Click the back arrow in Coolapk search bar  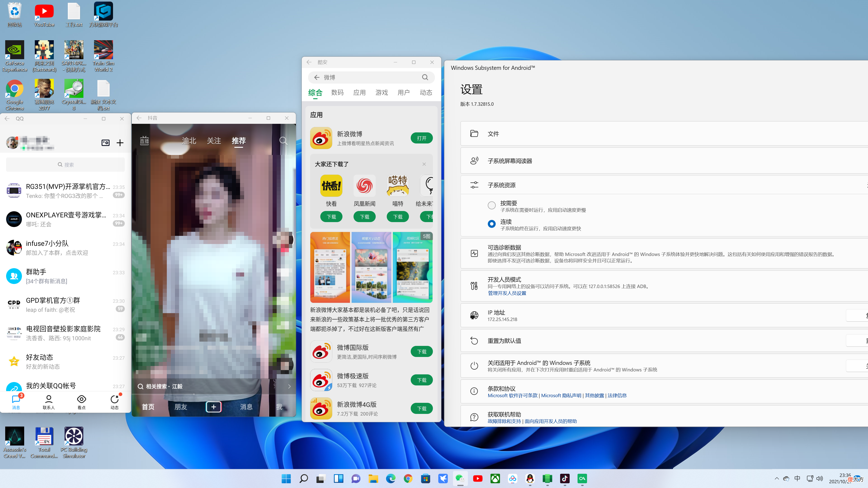(317, 77)
